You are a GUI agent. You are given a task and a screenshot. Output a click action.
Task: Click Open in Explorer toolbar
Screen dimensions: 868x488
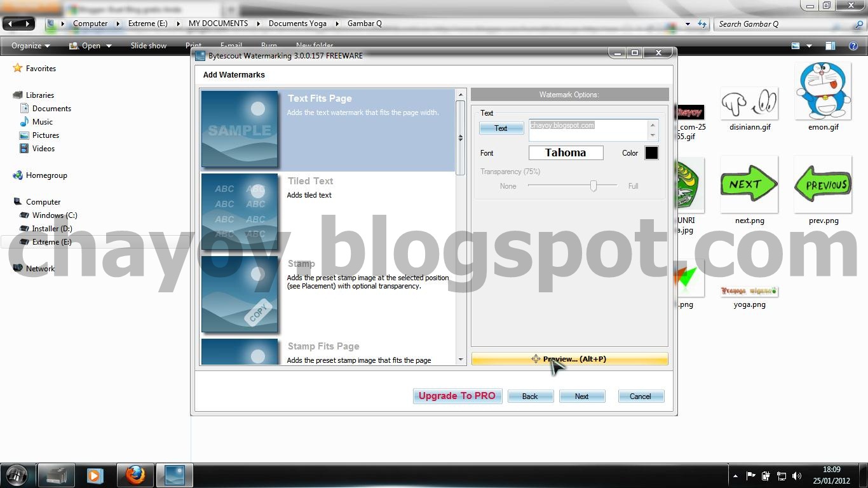click(x=85, y=46)
